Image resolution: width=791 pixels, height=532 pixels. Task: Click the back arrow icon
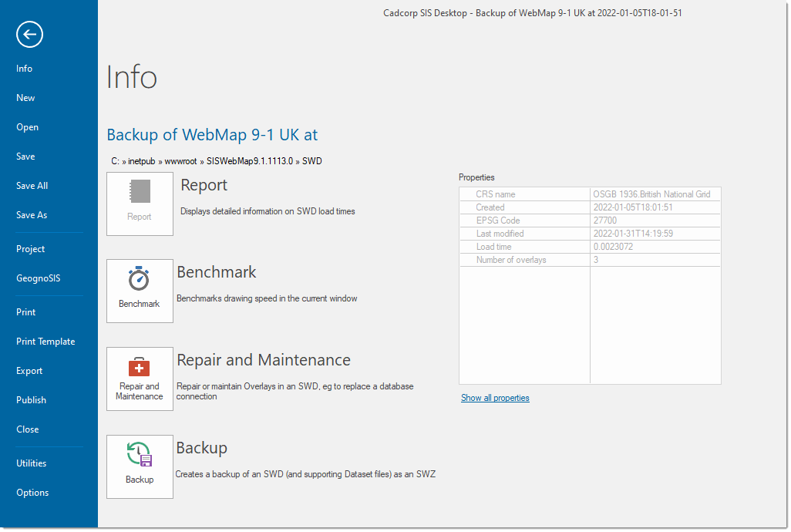pos(29,34)
